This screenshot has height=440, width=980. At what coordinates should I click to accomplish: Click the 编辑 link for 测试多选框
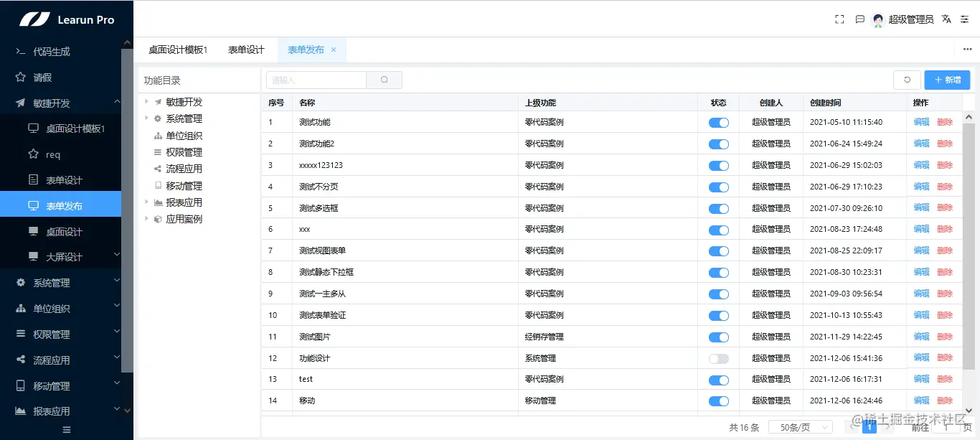pyautogui.click(x=920, y=207)
